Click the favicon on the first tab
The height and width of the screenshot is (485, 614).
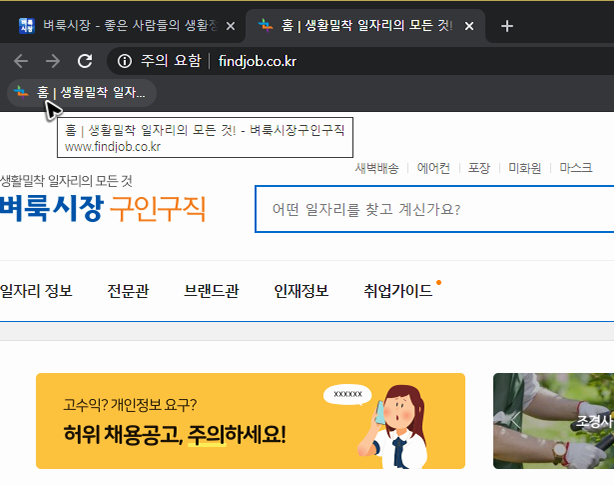[27, 26]
